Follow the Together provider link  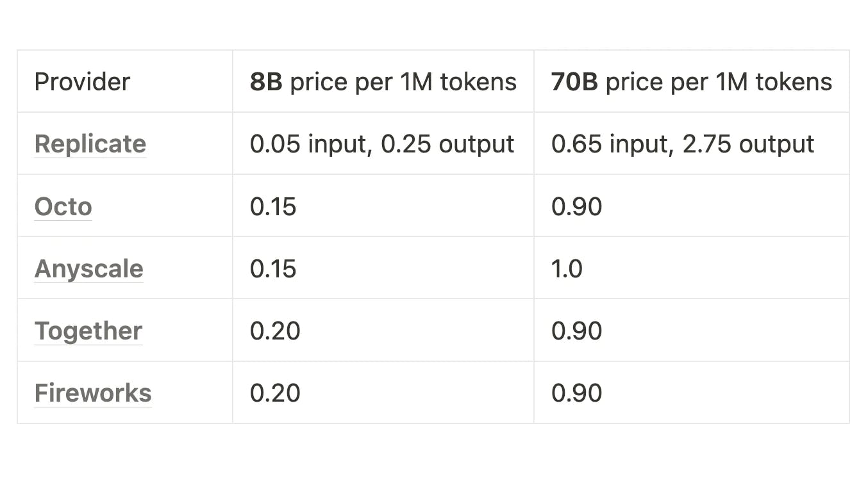tap(88, 331)
